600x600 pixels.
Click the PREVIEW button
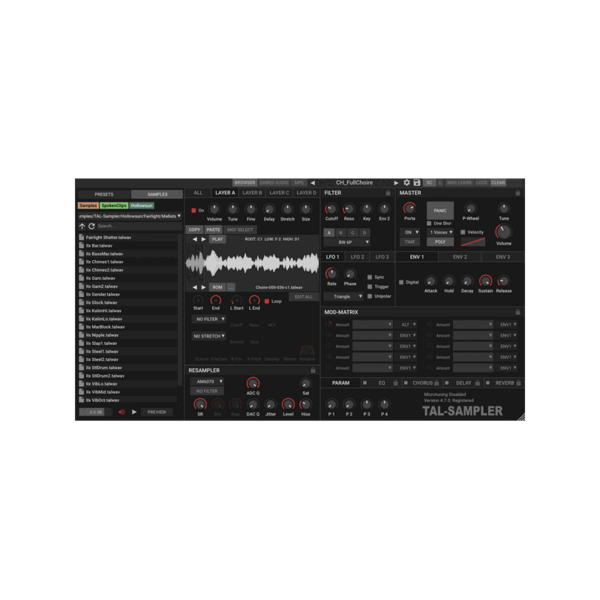(x=157, y=412)
